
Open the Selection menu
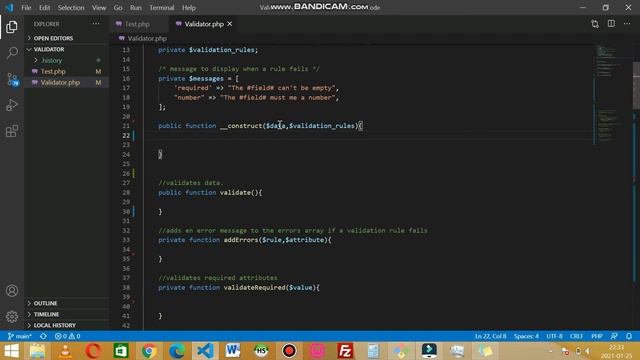pyautogui.click(x=71, y=8)
